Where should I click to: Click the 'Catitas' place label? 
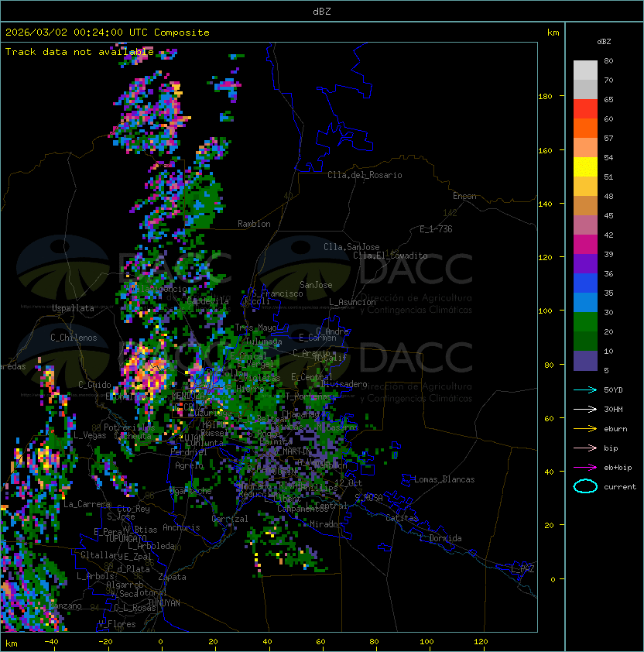click(402, 518)
